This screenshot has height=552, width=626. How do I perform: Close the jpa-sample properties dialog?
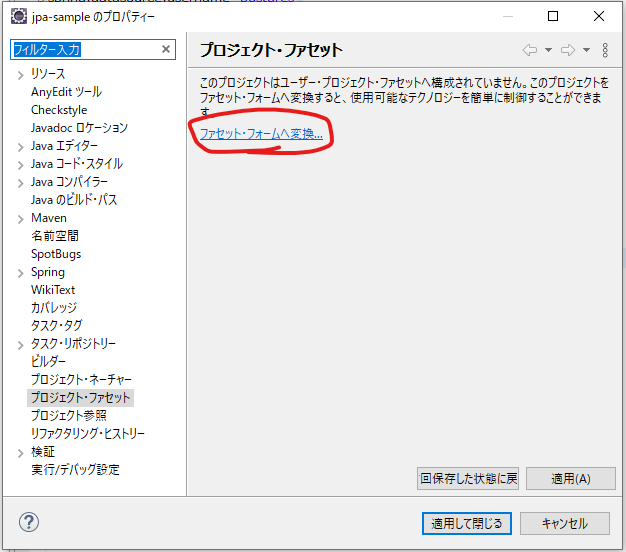tap(599, 16)
